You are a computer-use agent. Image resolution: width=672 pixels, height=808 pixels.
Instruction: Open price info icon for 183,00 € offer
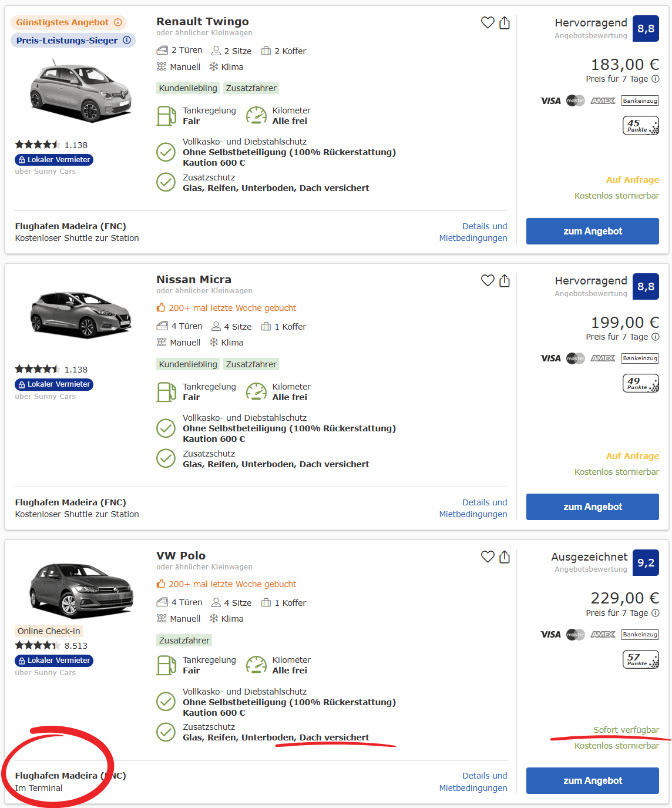656,79
